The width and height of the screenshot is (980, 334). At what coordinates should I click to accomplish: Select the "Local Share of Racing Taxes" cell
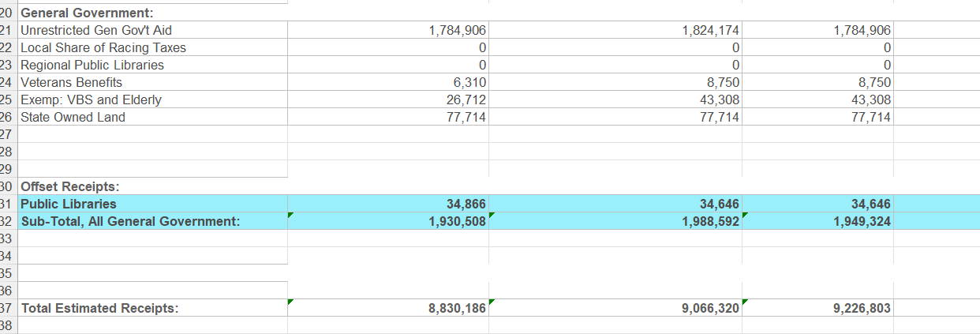pos(103,47)
